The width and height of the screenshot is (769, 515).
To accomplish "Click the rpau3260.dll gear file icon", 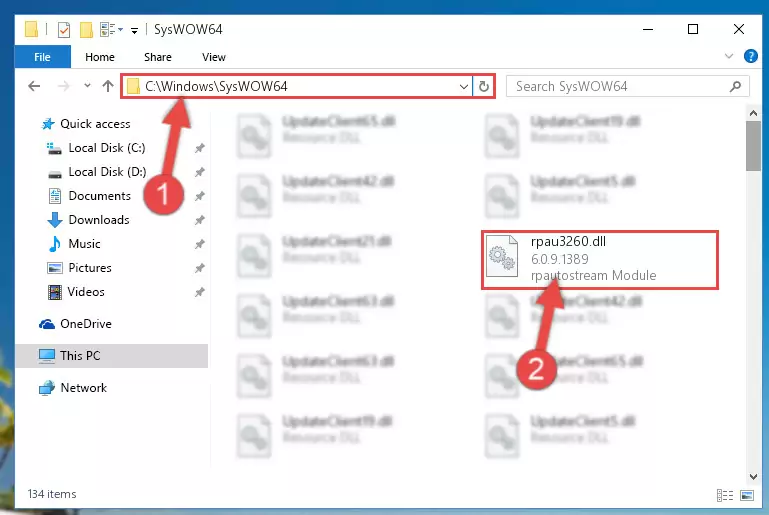I will point(502,257).
